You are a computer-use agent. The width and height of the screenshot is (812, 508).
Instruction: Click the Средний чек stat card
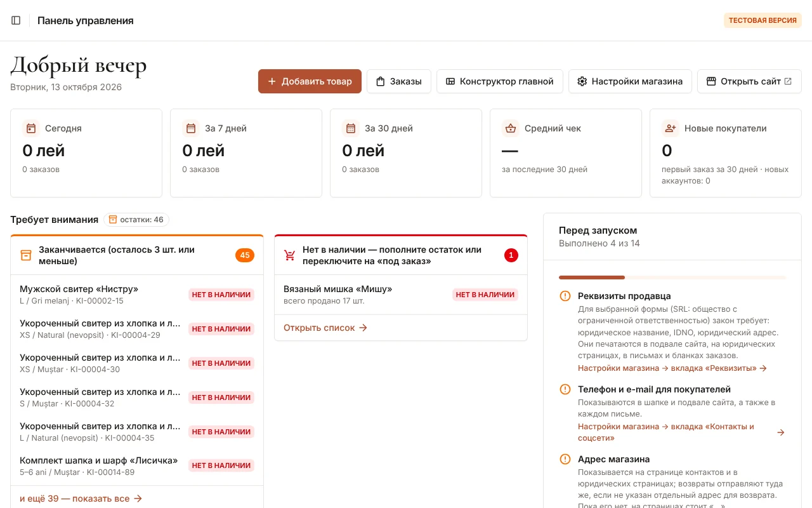pos(566,153)
